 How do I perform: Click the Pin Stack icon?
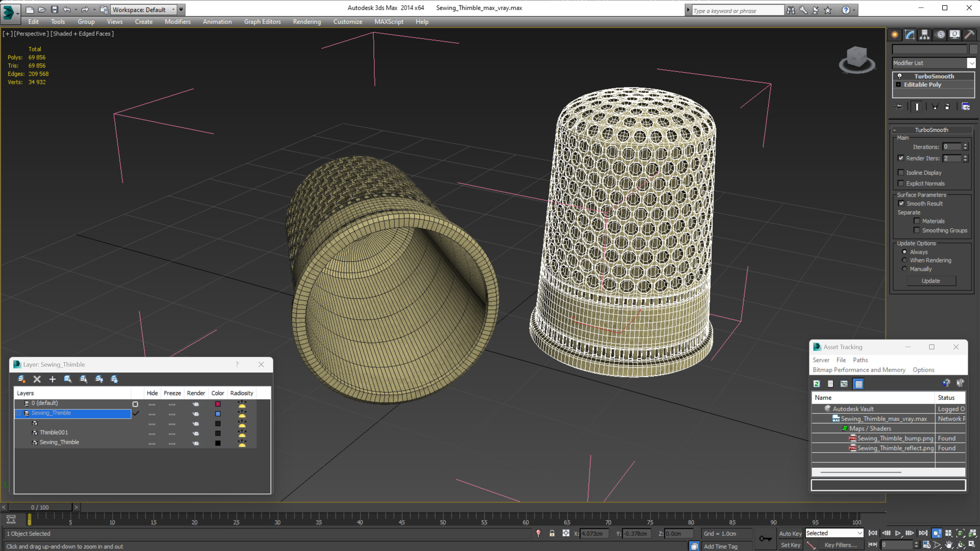899,107
